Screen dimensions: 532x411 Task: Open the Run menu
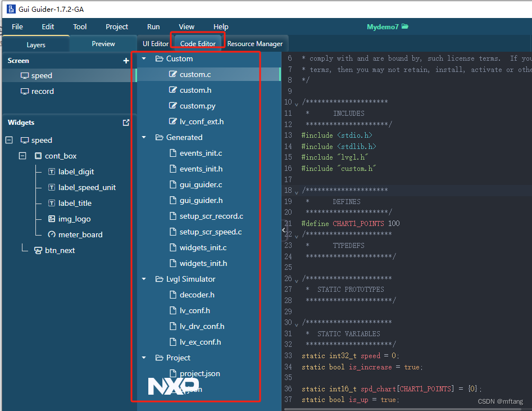coord(153,26)
